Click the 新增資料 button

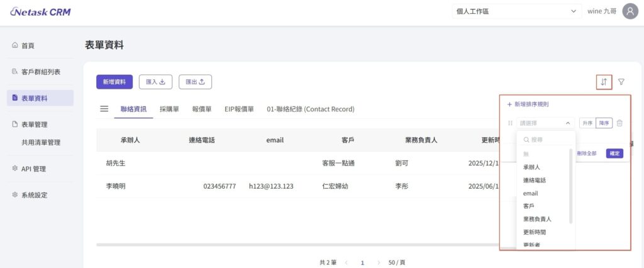tap(114, 81)
